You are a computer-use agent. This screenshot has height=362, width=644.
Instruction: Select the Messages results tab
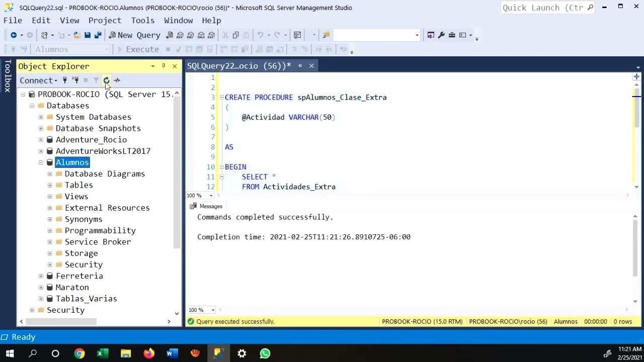[206, 207]
